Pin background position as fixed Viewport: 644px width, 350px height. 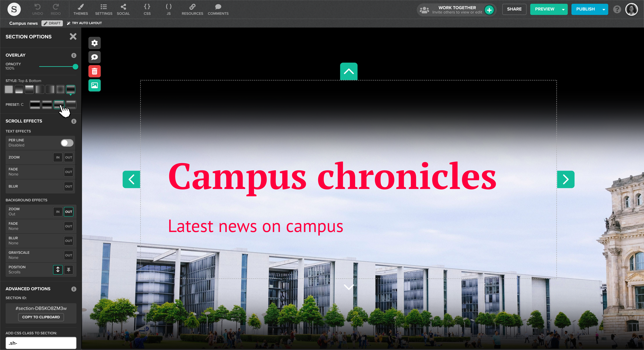click(69, 270)
